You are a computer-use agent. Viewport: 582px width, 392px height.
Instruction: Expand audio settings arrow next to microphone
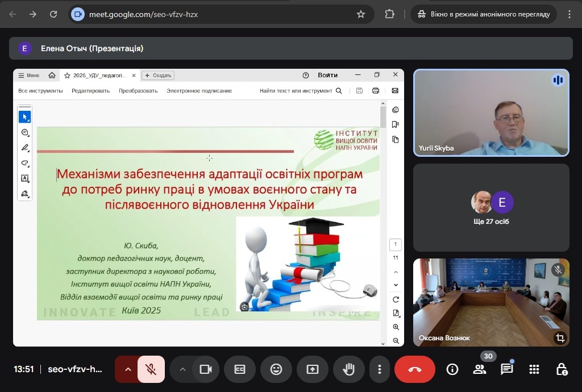coord(128,369)
